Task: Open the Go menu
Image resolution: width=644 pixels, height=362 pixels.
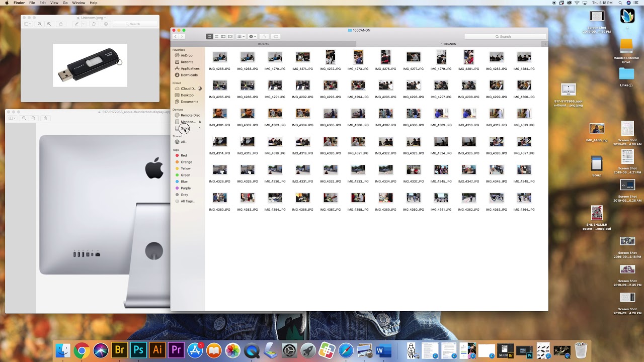Action: click(65, 3)
